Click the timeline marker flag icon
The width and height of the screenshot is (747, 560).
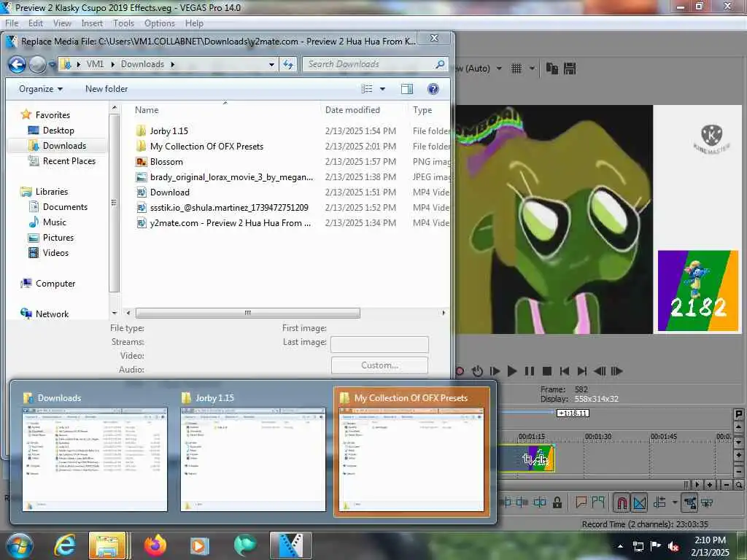coord(738,414)
